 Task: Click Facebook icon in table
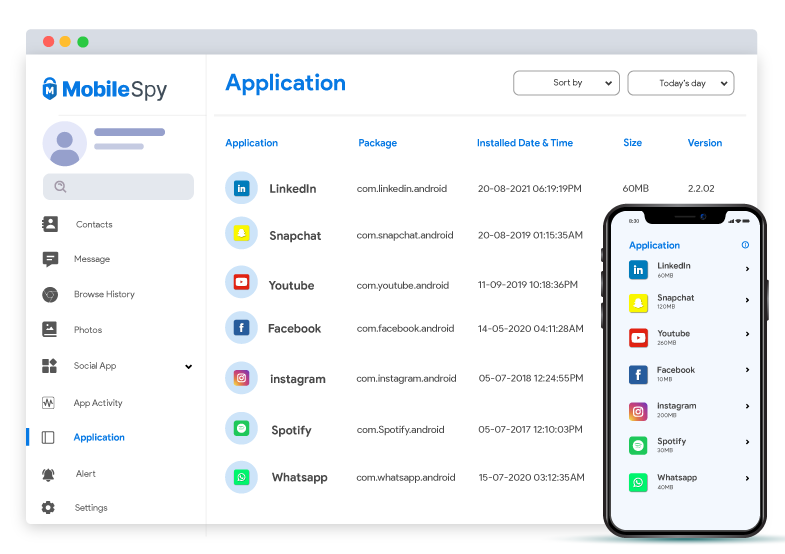tap(241, 328)
